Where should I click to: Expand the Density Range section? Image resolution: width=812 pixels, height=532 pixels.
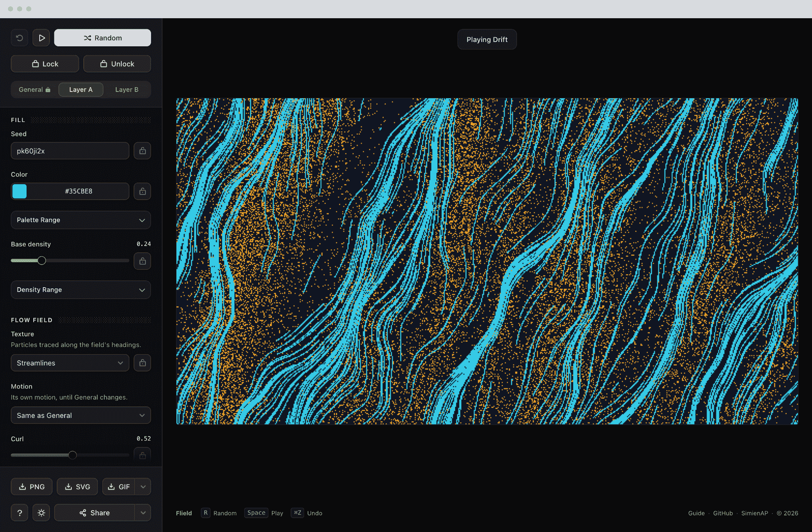(x=81, y=290)
